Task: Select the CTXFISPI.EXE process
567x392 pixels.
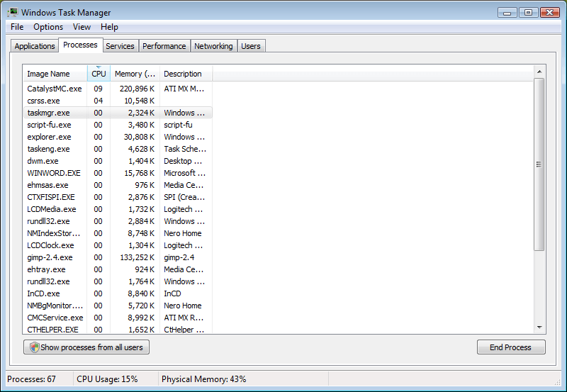Action: click(x=118, y=197)
